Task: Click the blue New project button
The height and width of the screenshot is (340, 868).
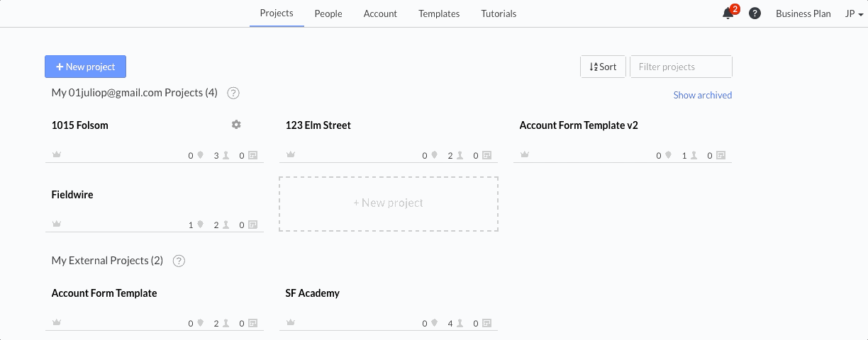Action: [x=85, y=67]
